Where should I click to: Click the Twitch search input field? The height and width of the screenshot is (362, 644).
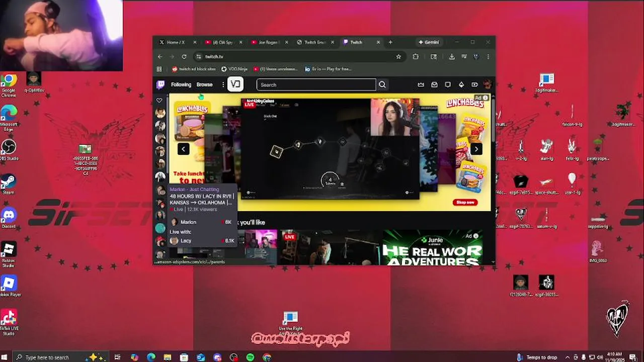(x=316, y=84)
